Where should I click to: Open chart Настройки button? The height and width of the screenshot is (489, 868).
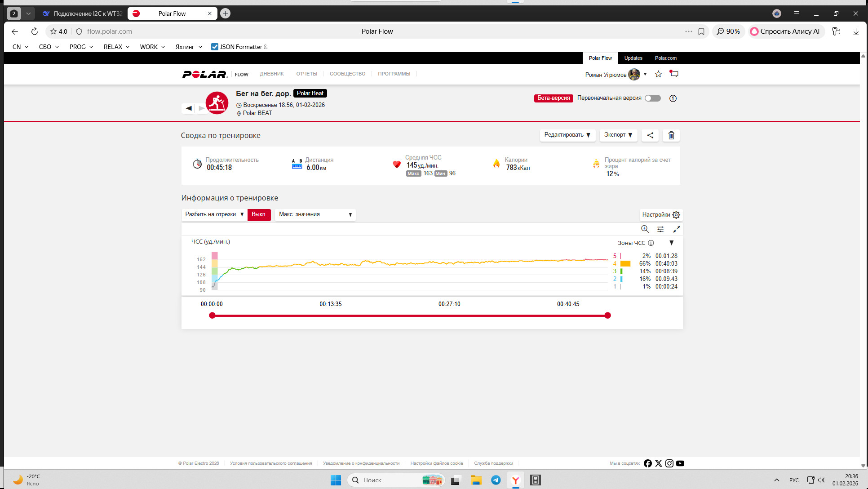pyautogui.click(x=661, y=215)
